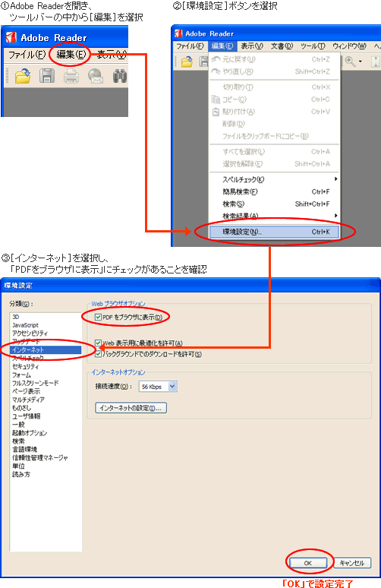This screenshot has height=588, width=381.
Task: Open 表示(V) menu in second Adobe Reader window
Action: tap(252, 46)
